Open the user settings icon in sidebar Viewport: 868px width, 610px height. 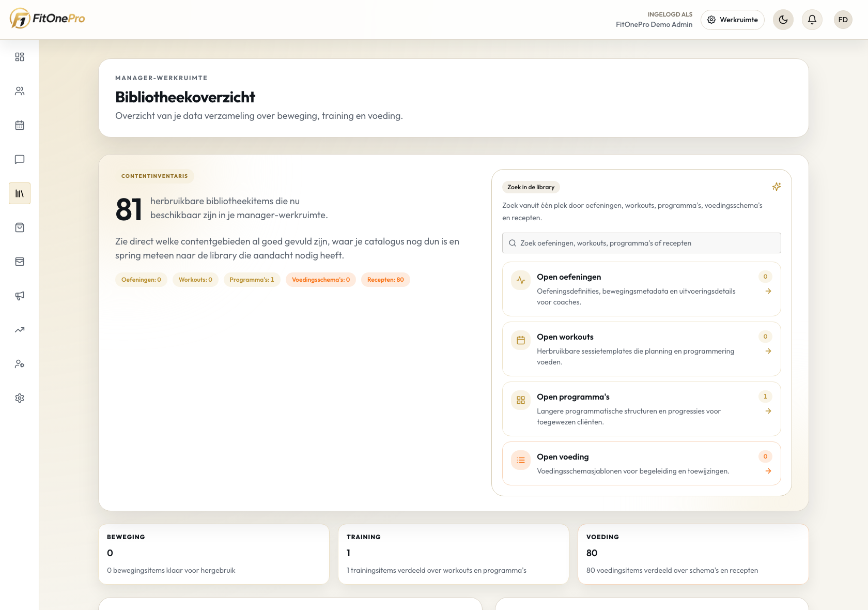(x=20, y=364)
